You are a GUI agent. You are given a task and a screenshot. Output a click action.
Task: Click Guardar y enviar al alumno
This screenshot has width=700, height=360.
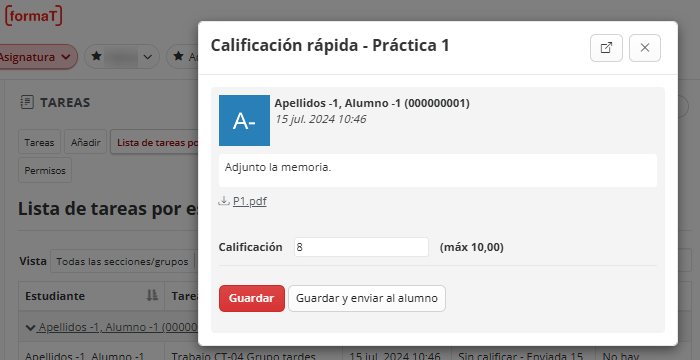click(367, 298)
